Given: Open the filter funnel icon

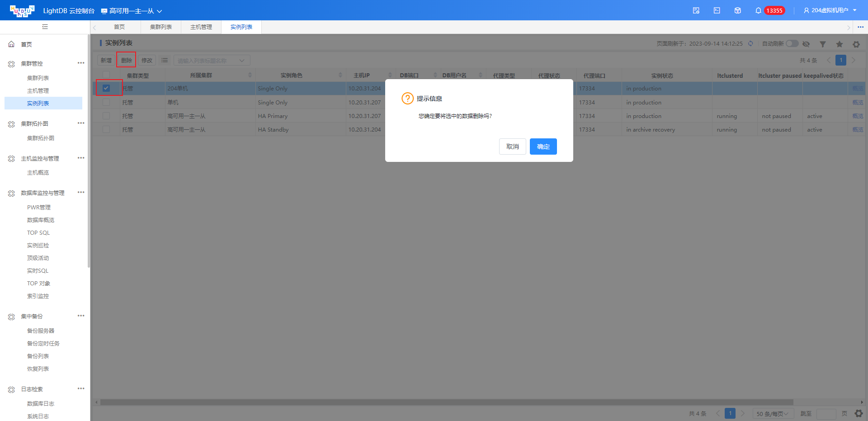Looking at the screenshot, I should point(823,44).
